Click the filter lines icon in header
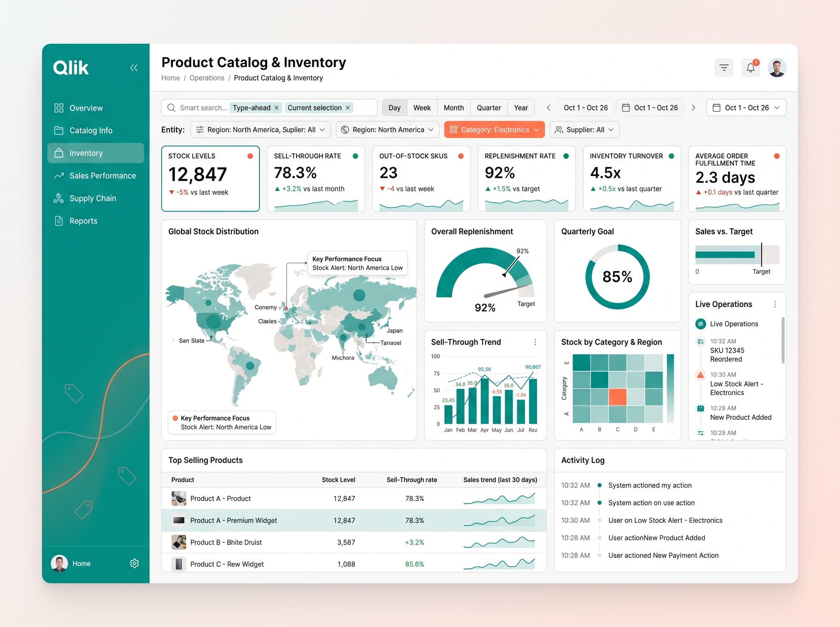This screenshot has height=627, width=840. [724, 68]
